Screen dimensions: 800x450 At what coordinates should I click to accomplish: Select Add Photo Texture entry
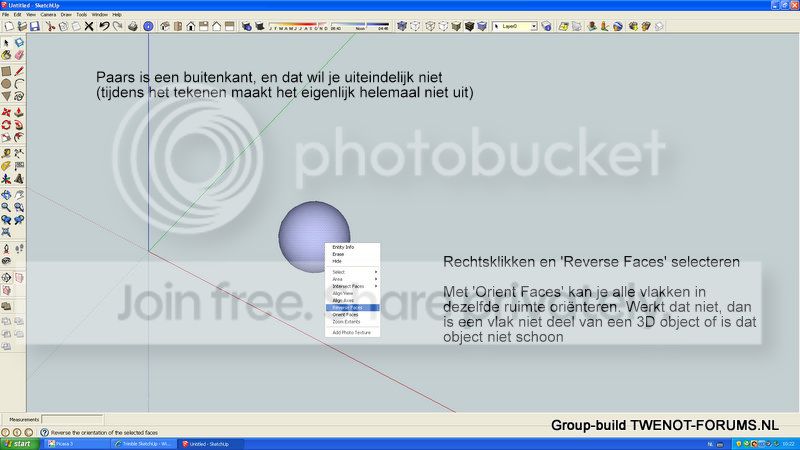click(352, 333)
